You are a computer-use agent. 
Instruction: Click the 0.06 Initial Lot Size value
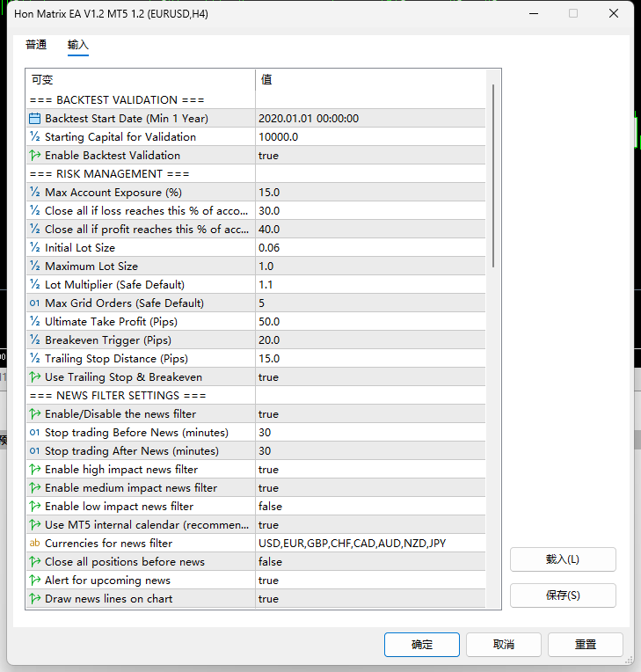(x=269, y=247)
